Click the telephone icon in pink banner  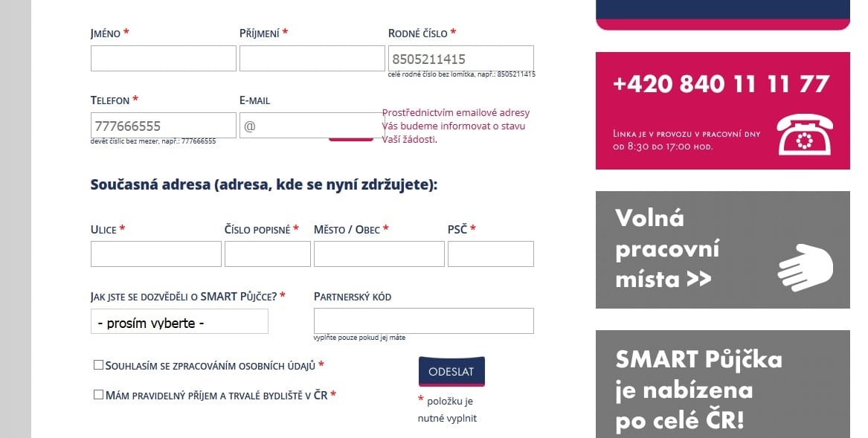pos(805,135)
